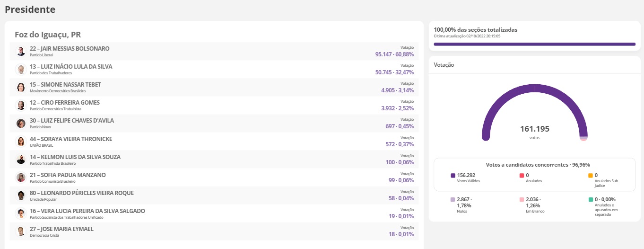The width and height of the screenshot is (644, 249).
Task: Open the Luiz Felipe Chaves D'Avila row
Action: 214,124
